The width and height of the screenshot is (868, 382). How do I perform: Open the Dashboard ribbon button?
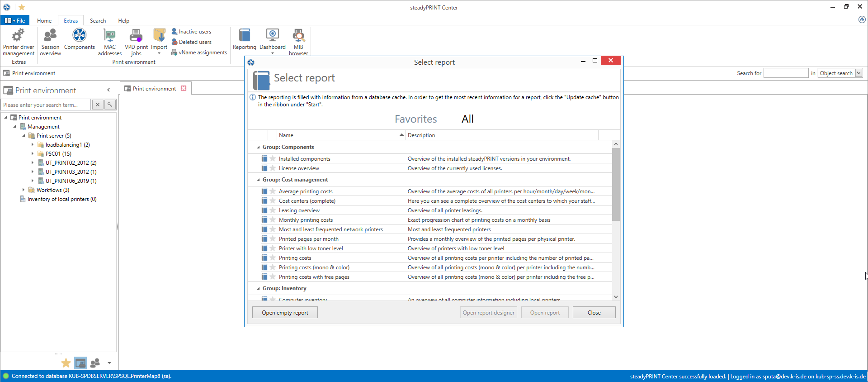coord(273,41)
